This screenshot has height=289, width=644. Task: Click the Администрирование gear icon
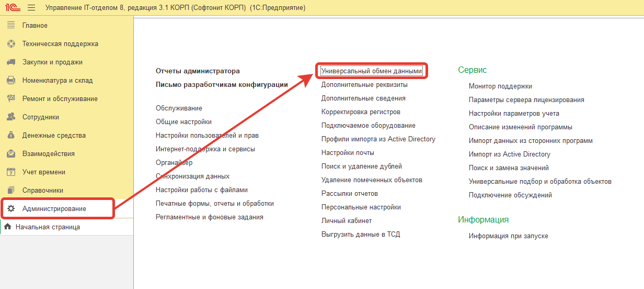[x=11, y=209]
